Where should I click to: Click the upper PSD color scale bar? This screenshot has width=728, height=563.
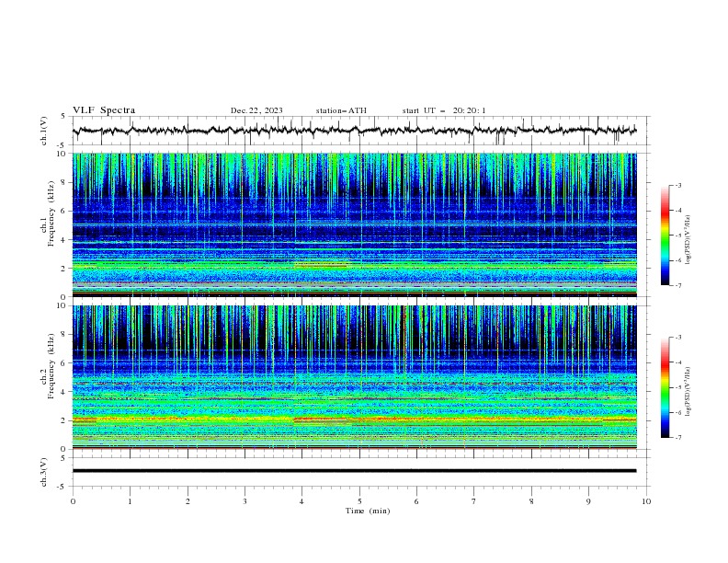(x=665, y=236)
